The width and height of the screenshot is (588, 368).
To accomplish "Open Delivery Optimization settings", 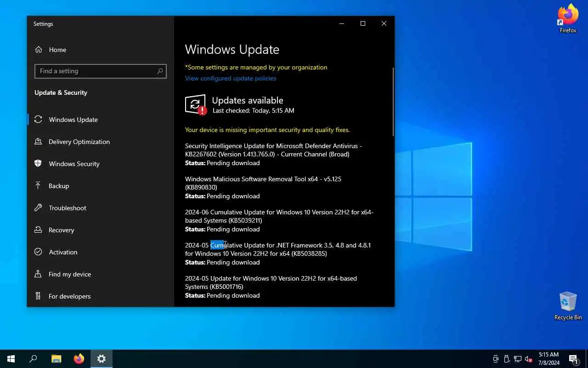I will 100,142.
